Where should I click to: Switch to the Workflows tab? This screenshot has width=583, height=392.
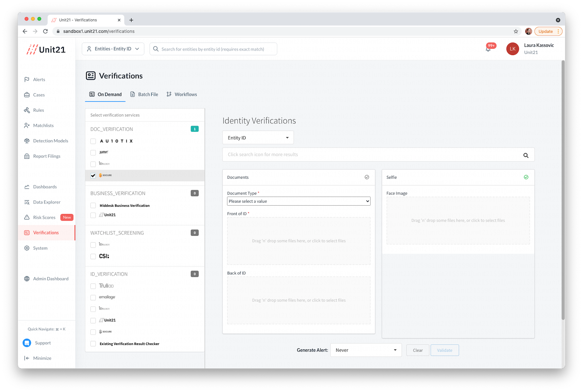[x=182, y=94]
